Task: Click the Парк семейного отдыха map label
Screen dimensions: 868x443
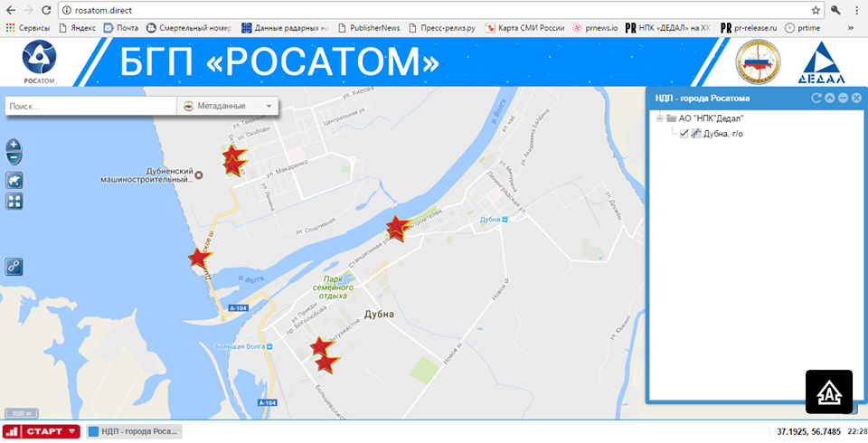Action: [x=334, y=287]
